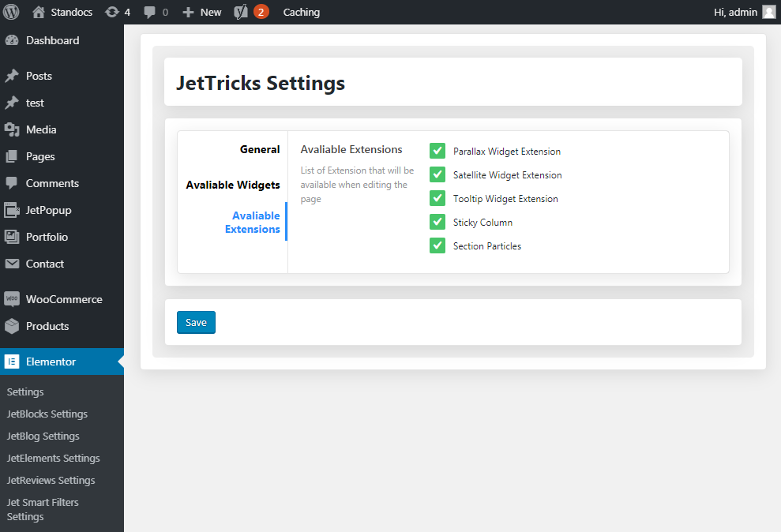
Task: Click the comments bubble icon in the admin bar
Action: point(149,13)
